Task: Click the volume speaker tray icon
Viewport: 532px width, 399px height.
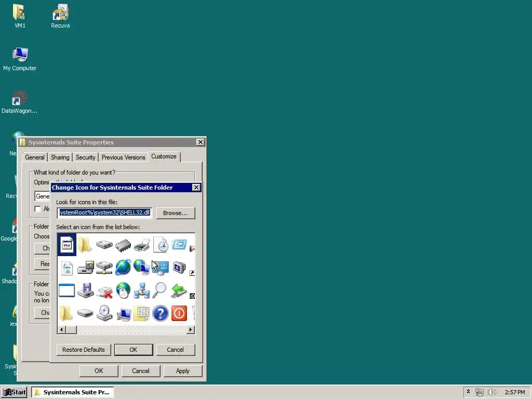Action: coord(491,392)
